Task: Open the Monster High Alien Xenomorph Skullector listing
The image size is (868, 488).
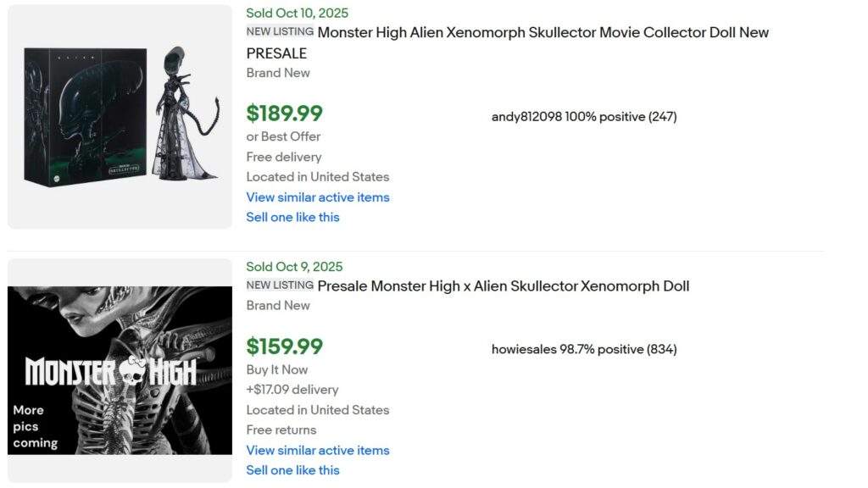Action: coord(542,32)
